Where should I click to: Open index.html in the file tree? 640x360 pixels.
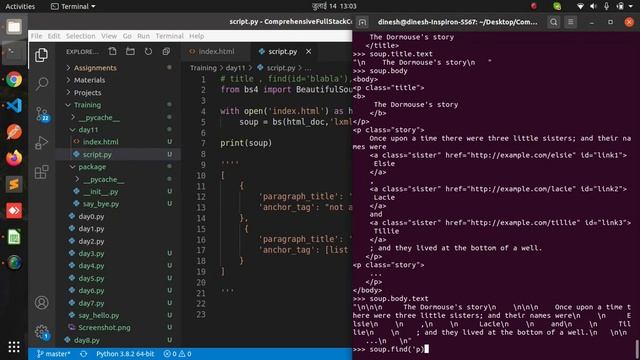click(x=100, y=142)
